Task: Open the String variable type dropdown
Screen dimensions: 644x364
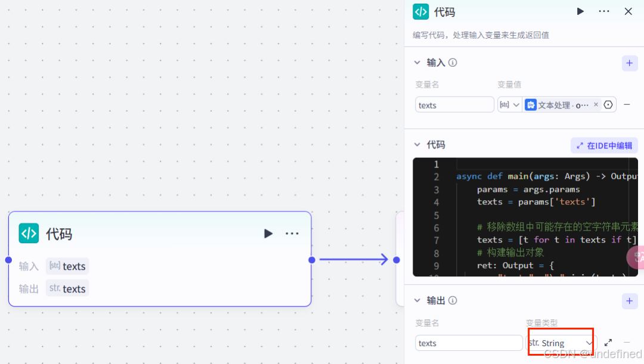Action: [561, 343]
